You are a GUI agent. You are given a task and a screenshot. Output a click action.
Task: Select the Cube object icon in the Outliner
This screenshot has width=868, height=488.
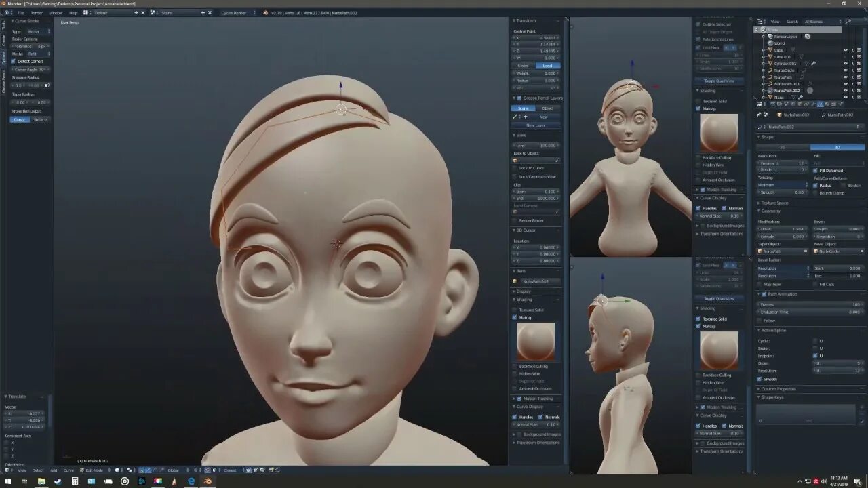tap(771, 50)
